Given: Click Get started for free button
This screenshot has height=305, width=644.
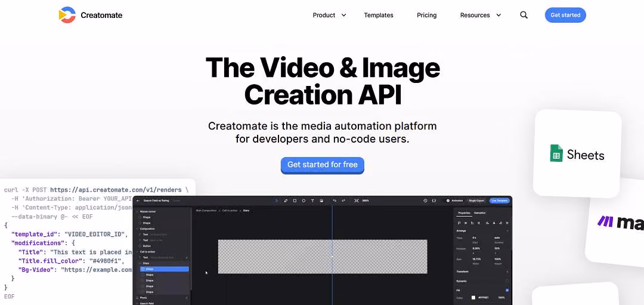Looking at the screenshot, I should pos(323,165).
